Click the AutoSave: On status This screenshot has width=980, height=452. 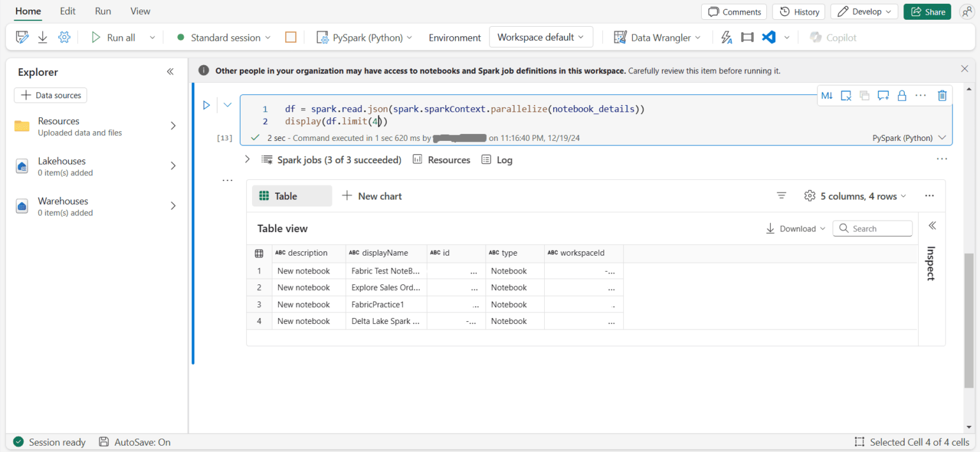[x=135, y=442]
